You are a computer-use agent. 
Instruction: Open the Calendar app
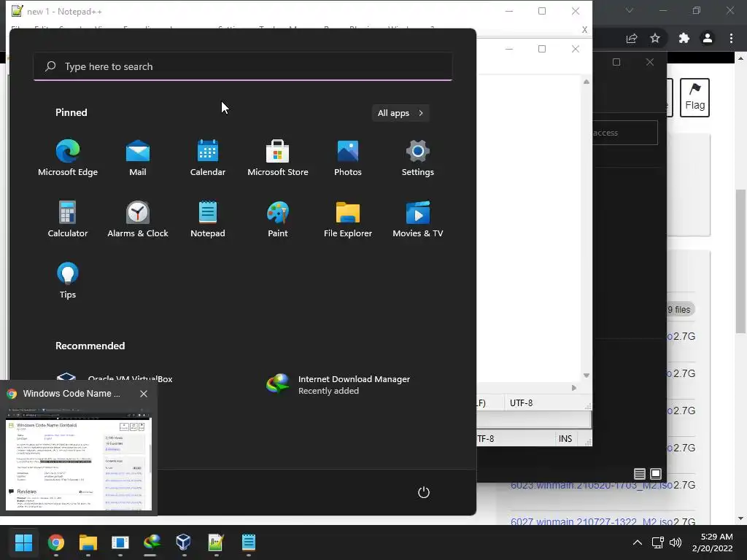(208, 157)
